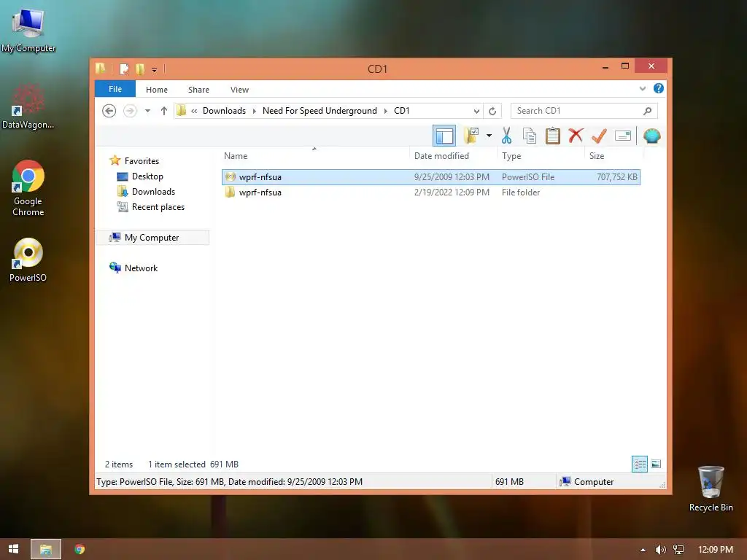The height and width of the screenshot is (560, 747).
Task: Click the Properties quick access icon
Action: click(124, 69)
